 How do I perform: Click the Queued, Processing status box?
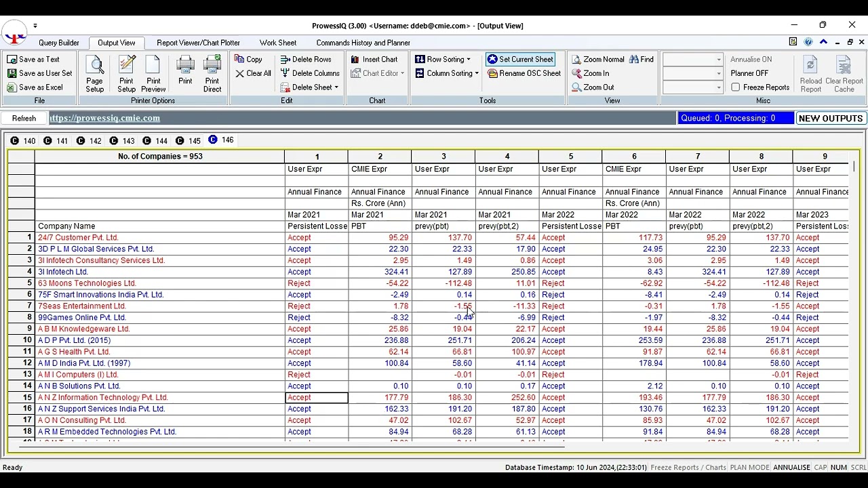point(736,118)
